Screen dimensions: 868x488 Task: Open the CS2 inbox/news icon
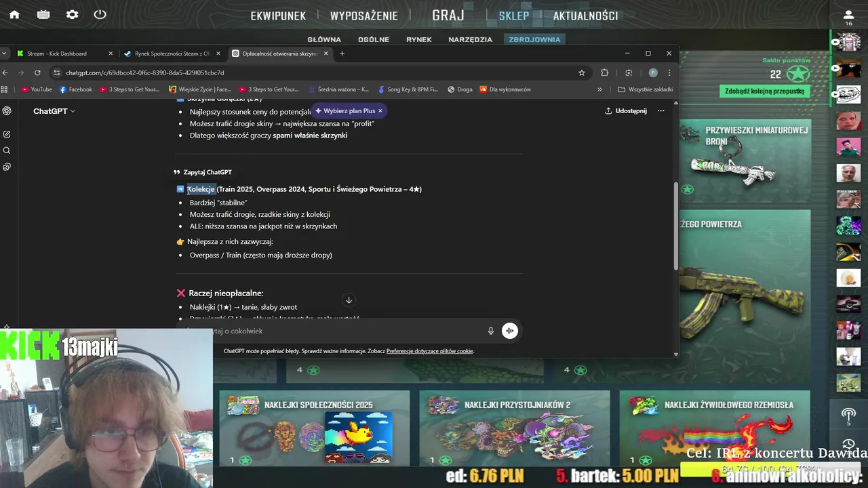click(x=43, y=14)
